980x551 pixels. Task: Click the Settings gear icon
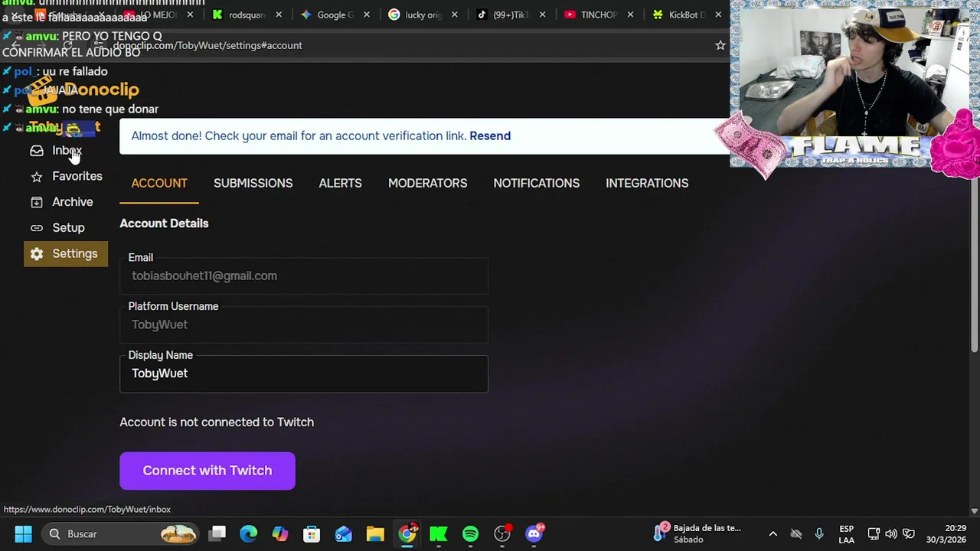(x=37, y=254)
